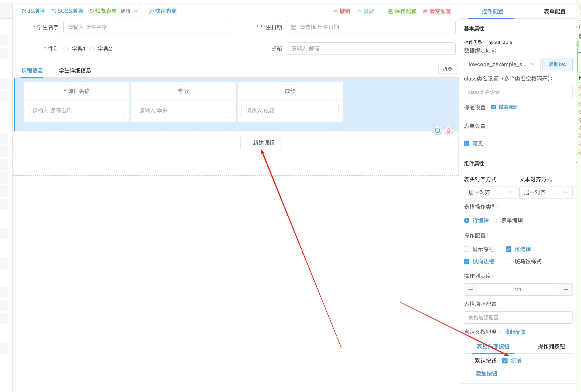Switch to the 学生详细信息 tab

[75, 71]
